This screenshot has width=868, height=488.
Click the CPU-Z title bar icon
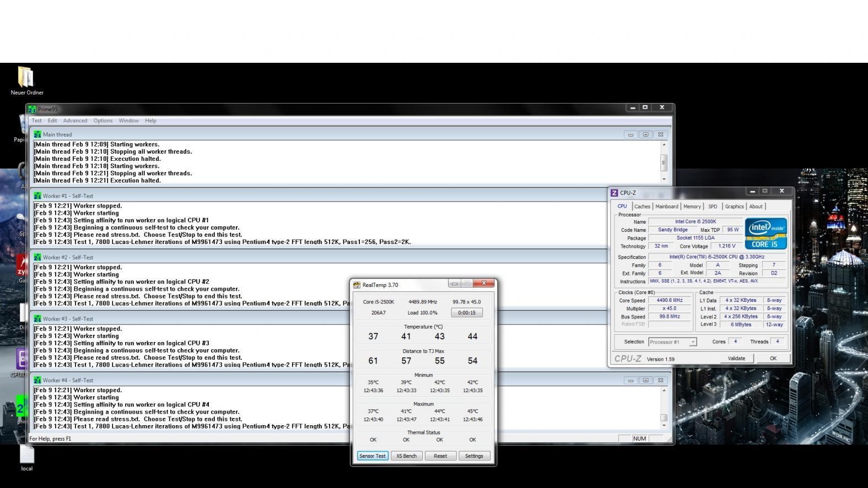point(614,193)
